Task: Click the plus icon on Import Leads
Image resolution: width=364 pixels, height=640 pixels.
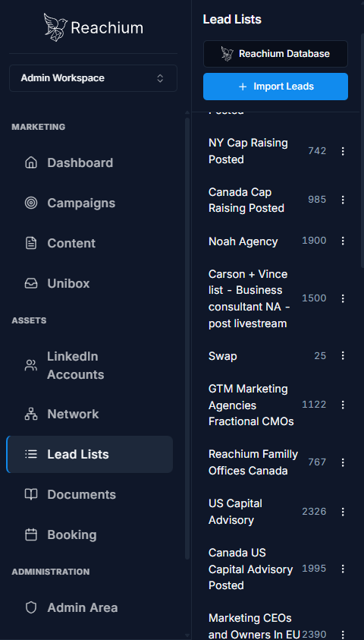Action: click(x=243, y=87)
